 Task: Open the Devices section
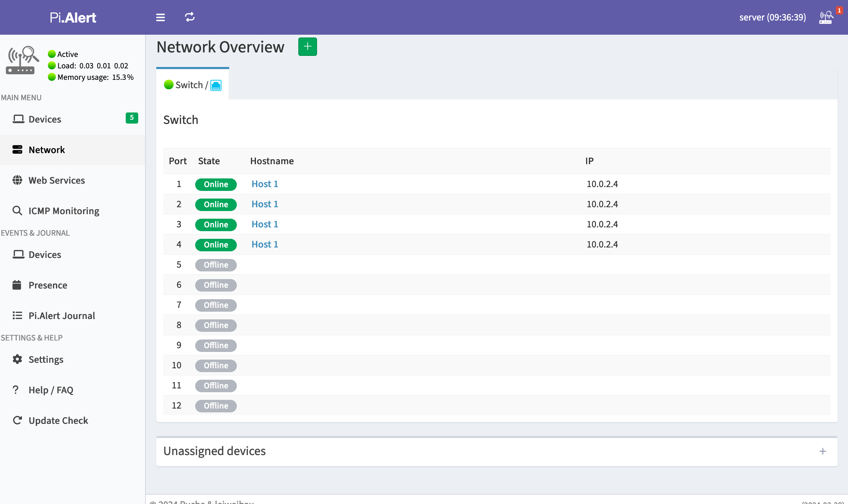[45, 119]
